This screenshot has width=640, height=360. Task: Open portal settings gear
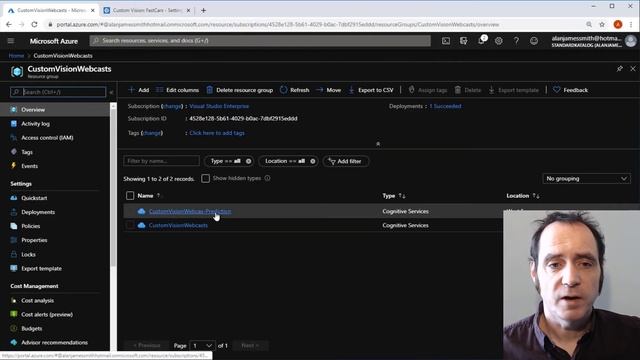tap(498, 41)
